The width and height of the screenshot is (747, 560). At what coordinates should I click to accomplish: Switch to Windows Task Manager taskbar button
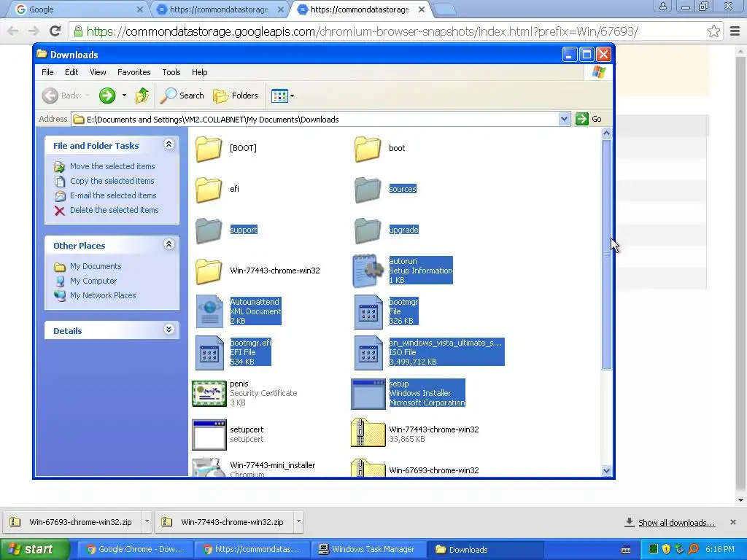(x=368, y=550)
